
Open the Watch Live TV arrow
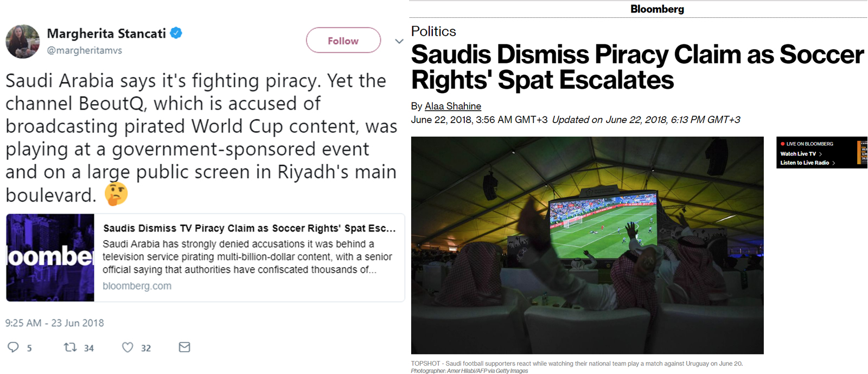point(820,154)
